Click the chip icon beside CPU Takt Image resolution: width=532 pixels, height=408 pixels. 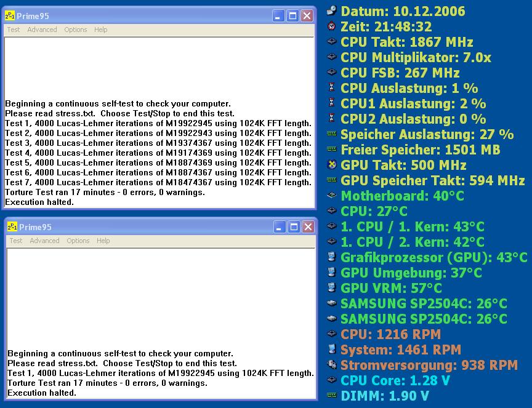(x=331, y=41)
